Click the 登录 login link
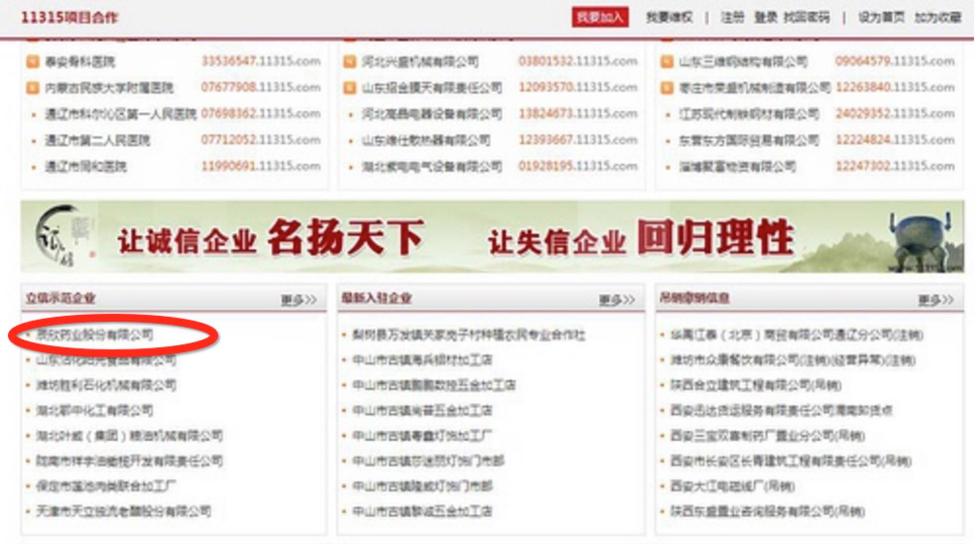The width and height of the screenshot is (980, 544). (765, 17)
